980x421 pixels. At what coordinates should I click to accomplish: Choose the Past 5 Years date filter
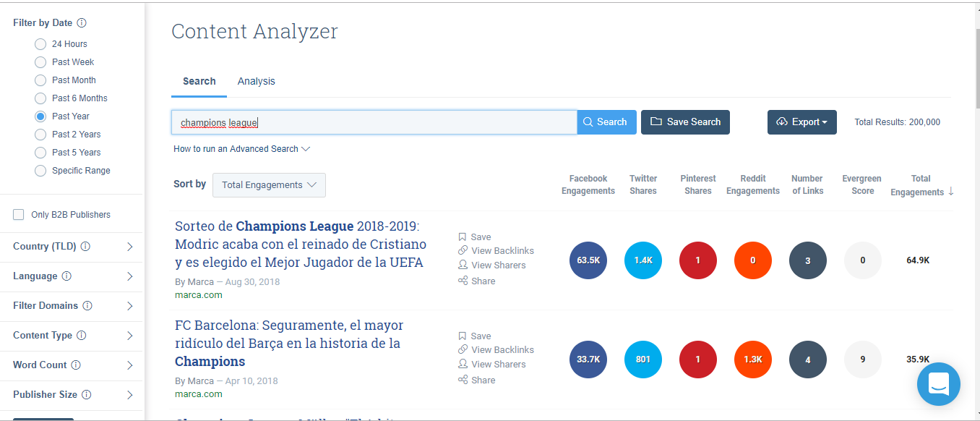[40, 153]
